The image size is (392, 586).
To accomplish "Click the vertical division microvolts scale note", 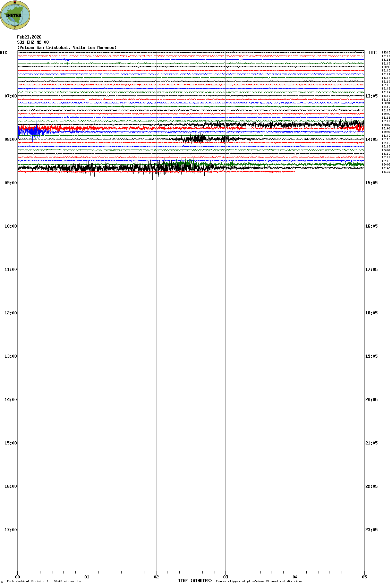I will pos(44,581).
